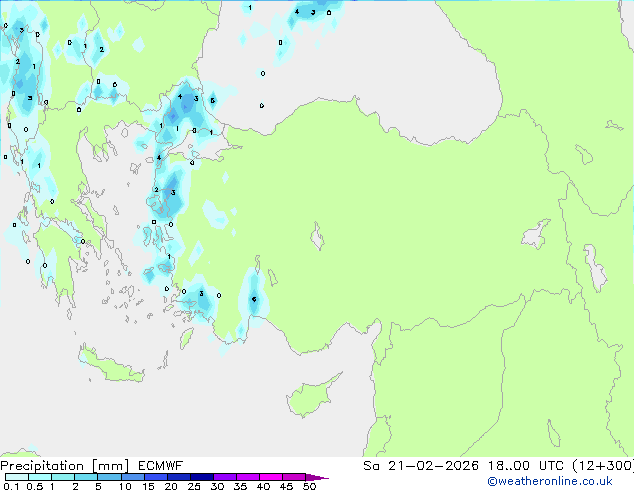634x490 pixels.
Task: Click the 'Precipitation' title word
Action: (42, 466)
